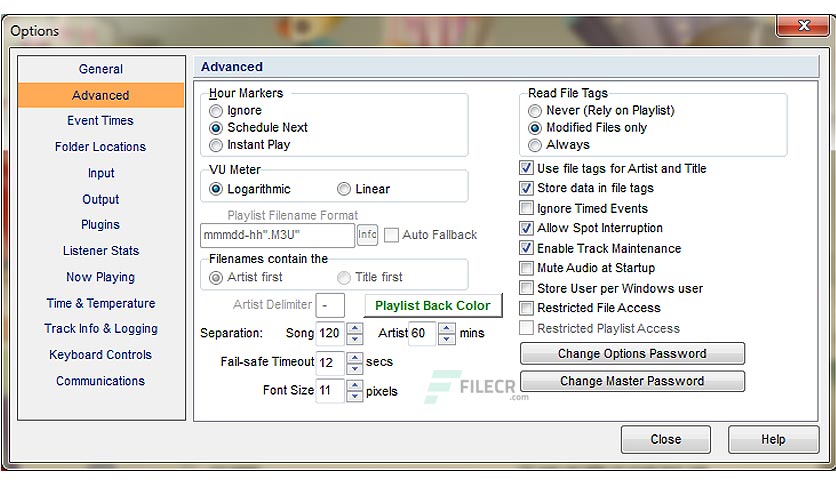Viewport: 836px width, 484px height.
Task: Open the Input settings page
Action: click(x=101, y=173)
